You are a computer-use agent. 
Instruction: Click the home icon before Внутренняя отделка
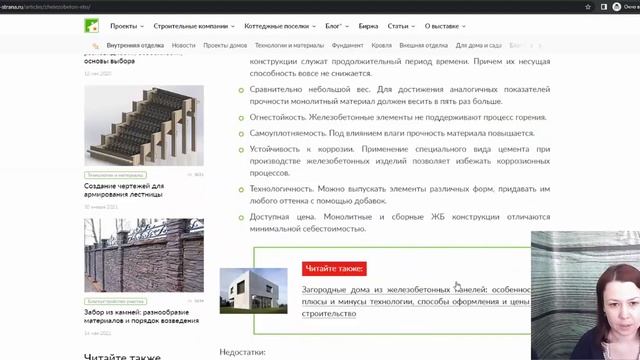[x=95, y=46]
